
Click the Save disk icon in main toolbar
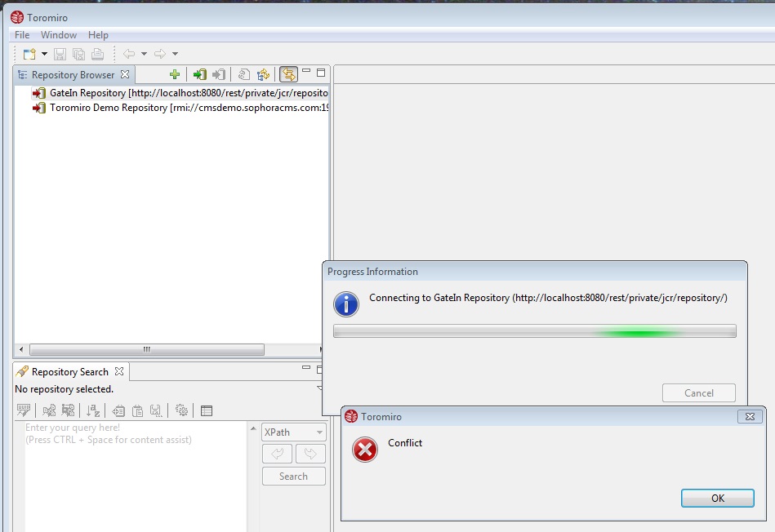(x=60, y=54)
